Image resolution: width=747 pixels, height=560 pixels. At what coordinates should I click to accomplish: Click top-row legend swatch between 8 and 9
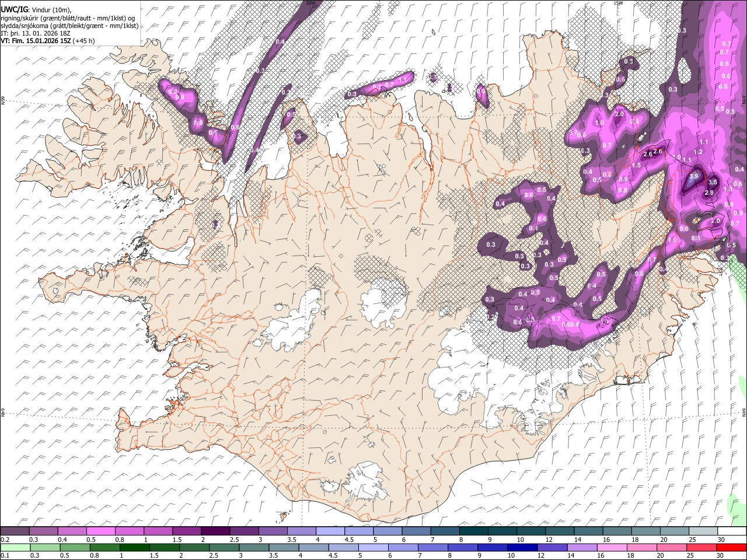tap(474, 531)
